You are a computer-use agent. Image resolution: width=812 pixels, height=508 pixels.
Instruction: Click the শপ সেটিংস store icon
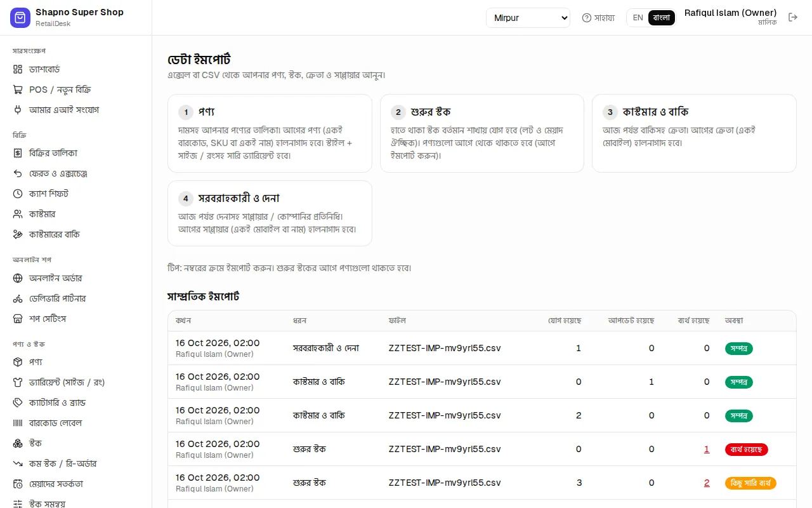(18, 319)
